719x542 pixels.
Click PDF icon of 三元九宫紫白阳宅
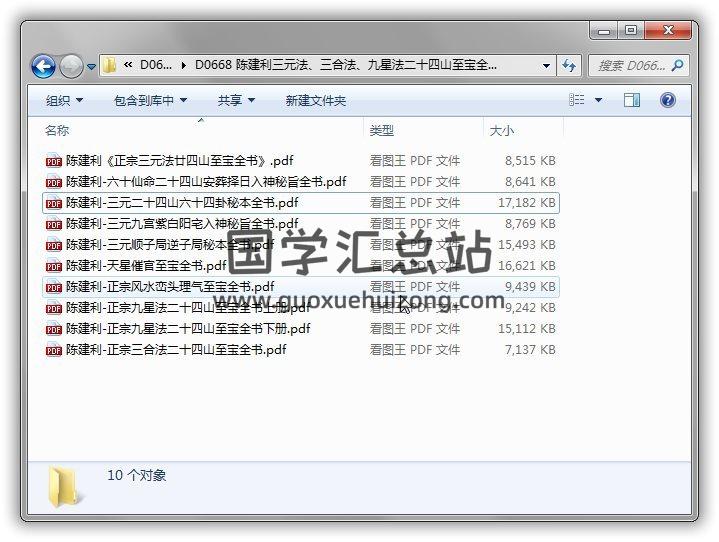[54, 224]
